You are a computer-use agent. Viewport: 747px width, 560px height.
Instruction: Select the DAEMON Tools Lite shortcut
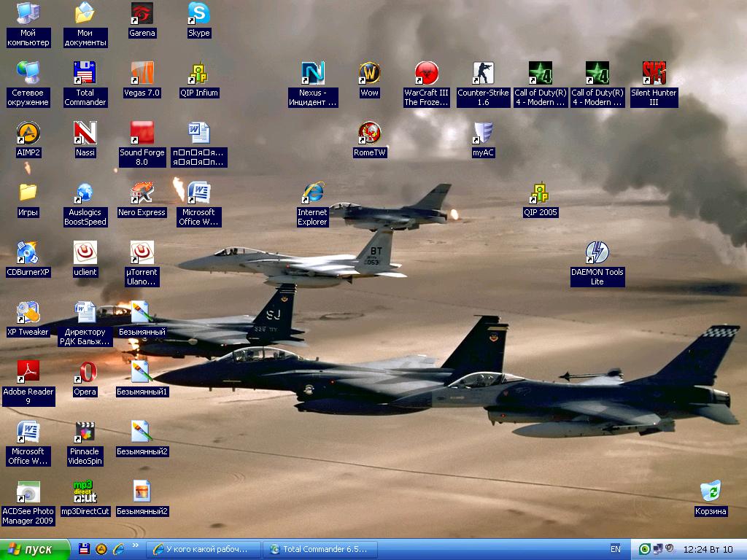coord(597,253)
